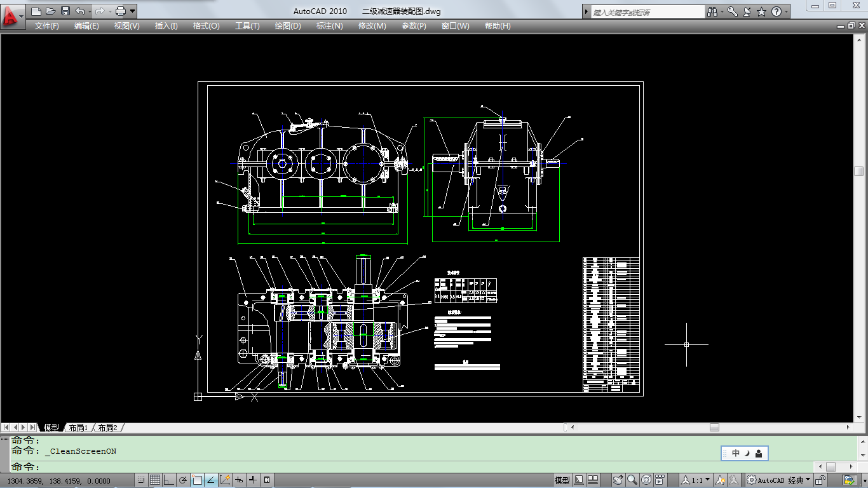
Task: Activate the Pan tool in the status bar
Action: 618,480
